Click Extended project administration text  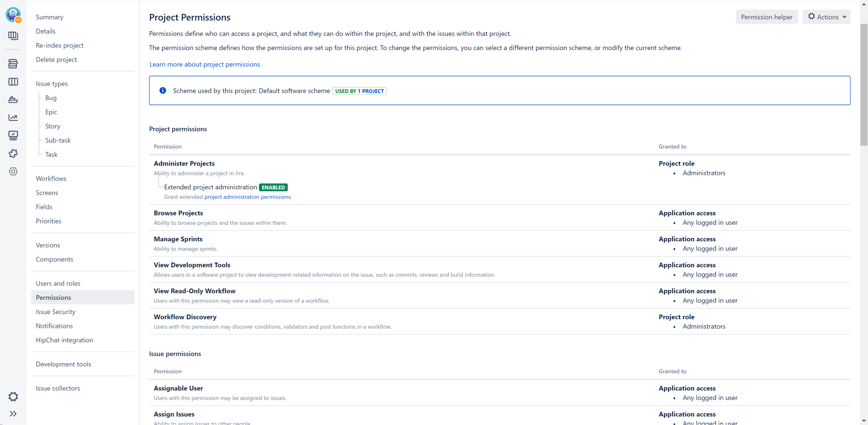210,187
